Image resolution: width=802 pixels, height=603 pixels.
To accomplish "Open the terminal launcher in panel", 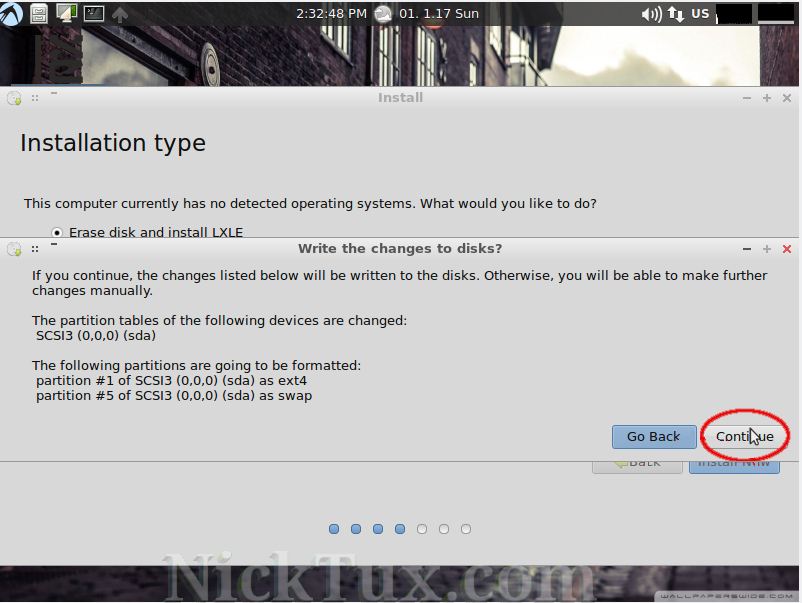I will coord(93,13).
